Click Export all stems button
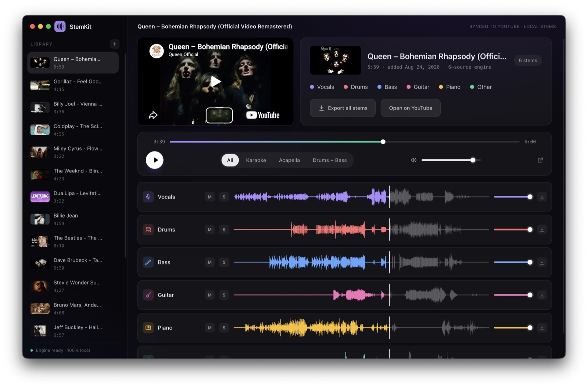 pyautogui.click(x=343, y=108)
